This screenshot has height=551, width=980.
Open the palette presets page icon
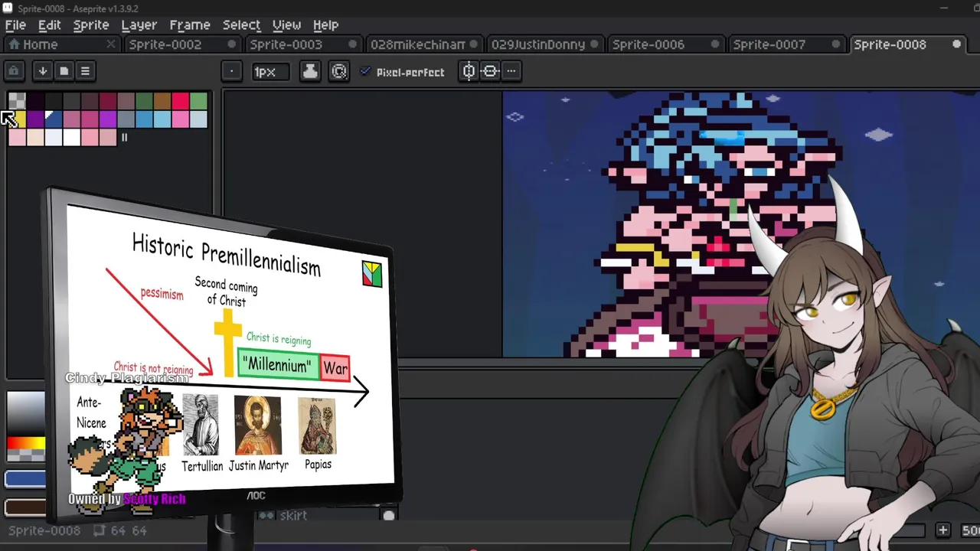click(x=64, y=71)
